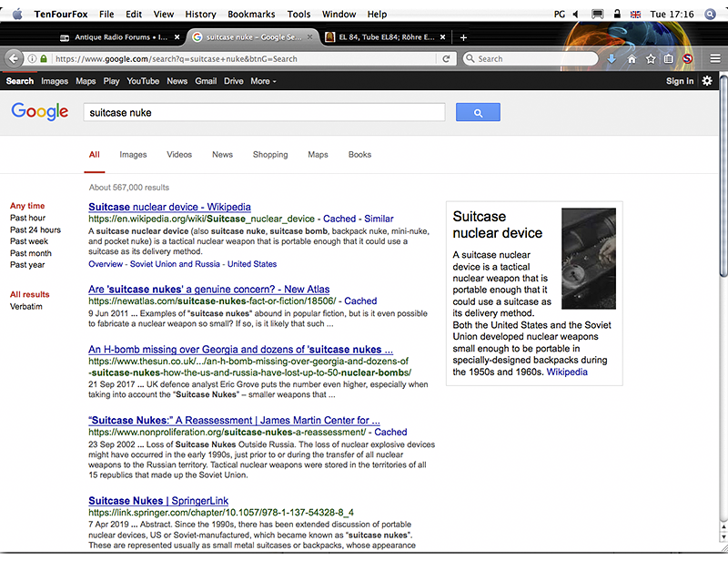728x561 pixels.
Task: Click the lock icon in menu bar
Action: coord(617,14)
